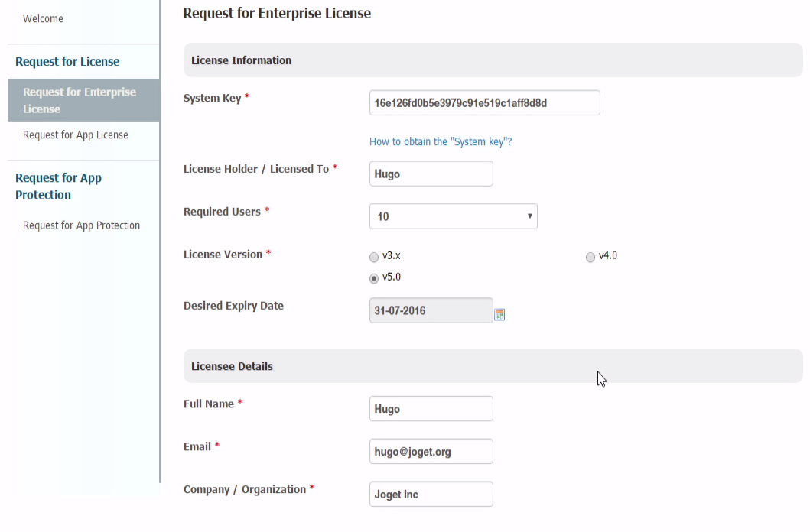This screenshot has width=810, height=532.
Task: Click 'How to obtain the System key?' link
Action: [x=441, y=142]
